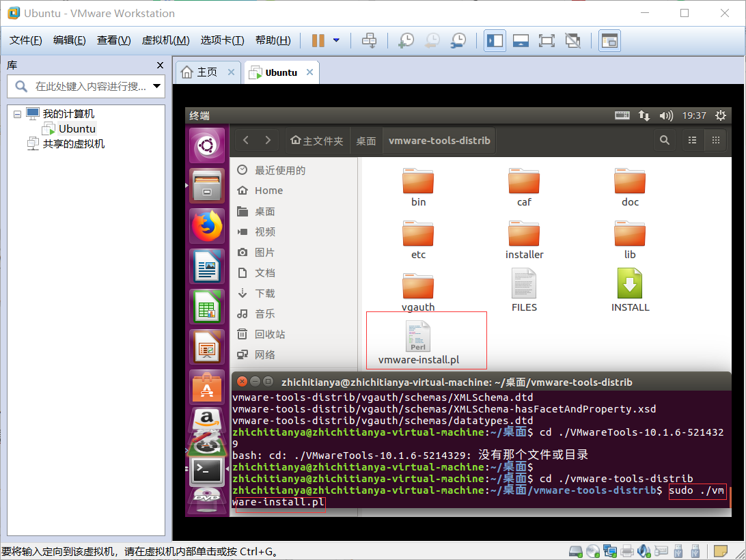Switch file manager to grid view
Screen dimensions: 746x560
click(x=715, y=141)
